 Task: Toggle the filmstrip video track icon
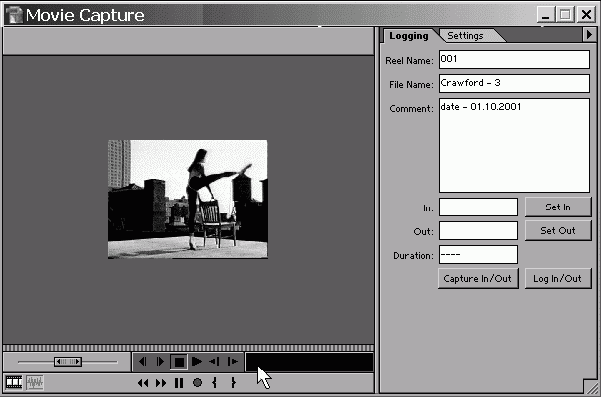[14, 382]
